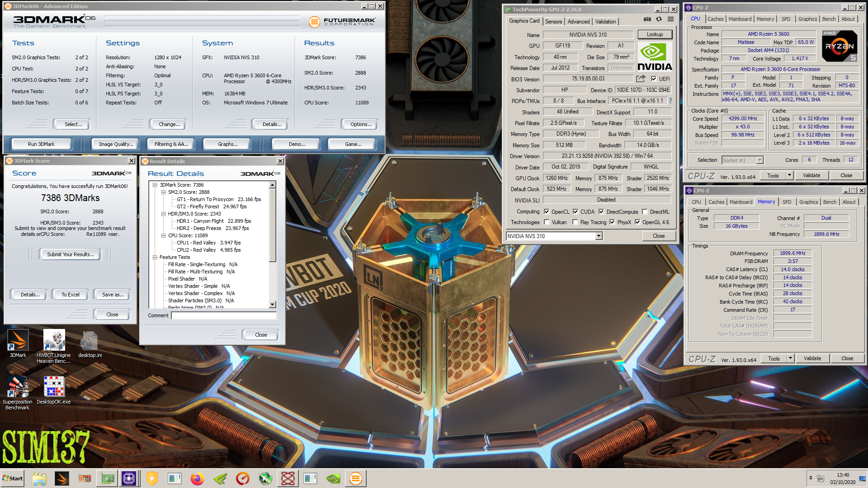
Task: Collapse the HDR/SM3.0 Score: 2343 node
Action: 164,214
